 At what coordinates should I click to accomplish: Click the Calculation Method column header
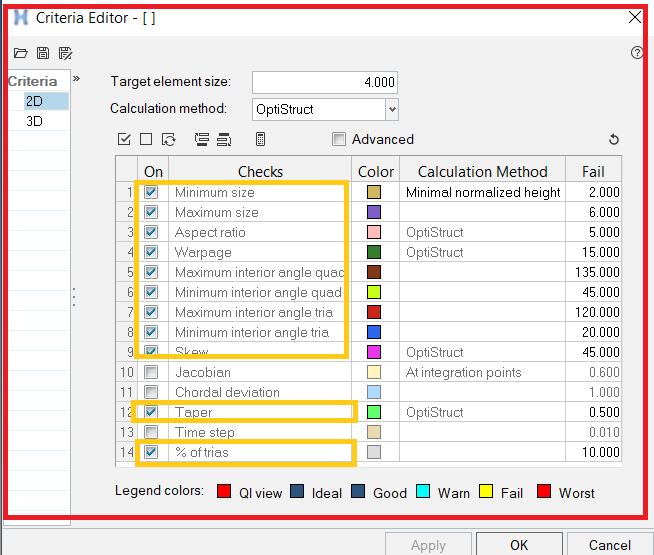(483, 171)
